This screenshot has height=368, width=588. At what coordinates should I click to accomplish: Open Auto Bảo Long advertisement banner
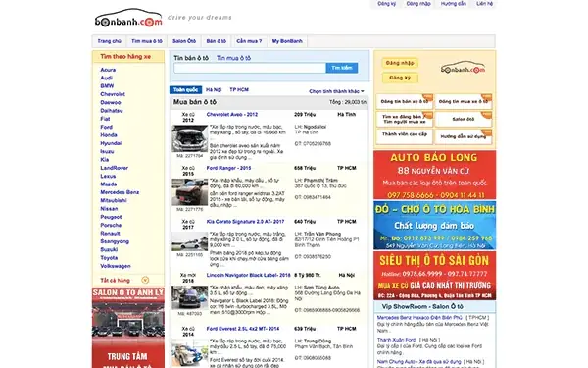(434, 175)
